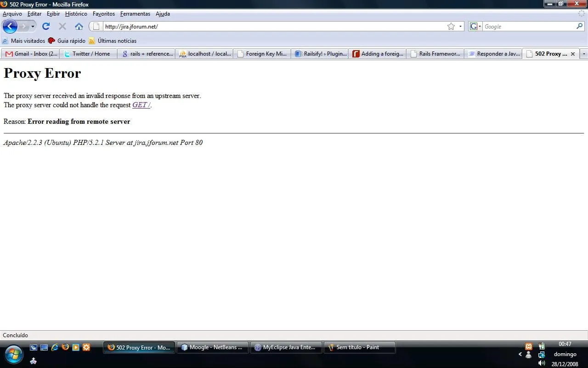
Task: Switch to the Gmail - Inbox tab
Action: tap(31, 54)
